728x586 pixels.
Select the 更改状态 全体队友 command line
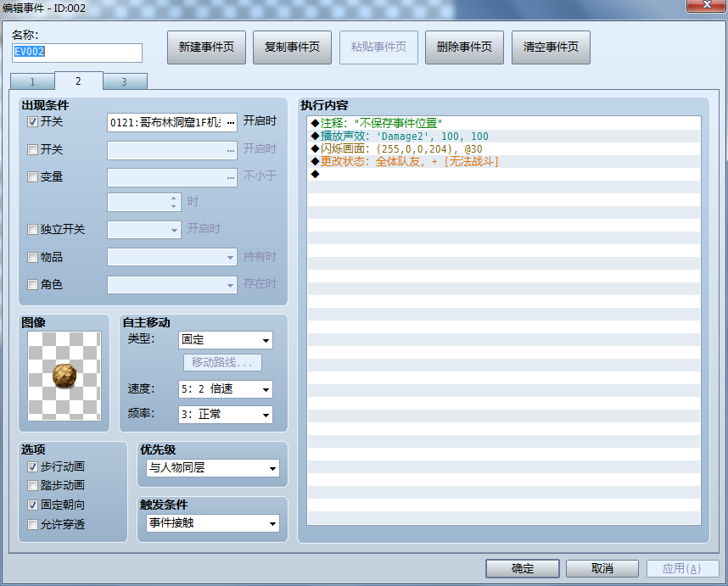[x=504, y=161]
